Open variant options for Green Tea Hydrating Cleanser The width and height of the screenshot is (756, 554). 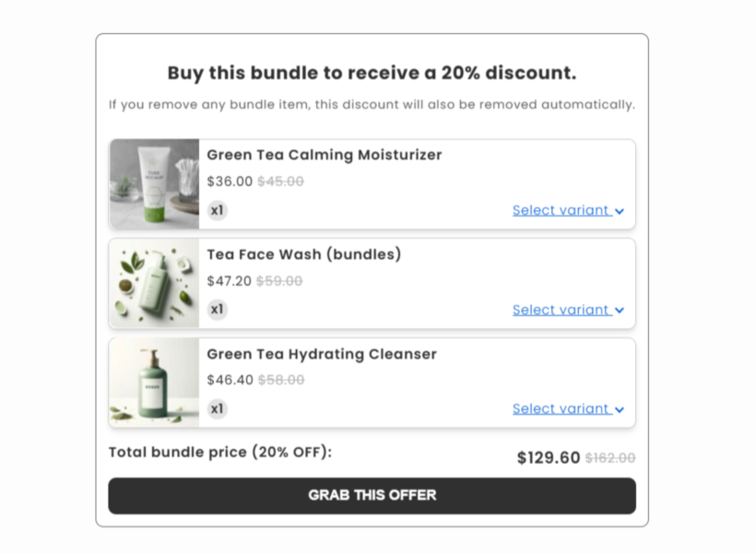point(561,408)
